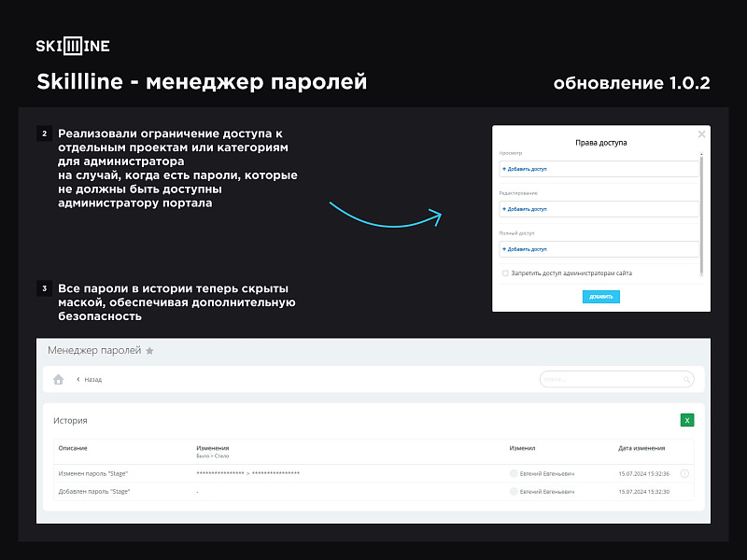Click the avatar icon in the "Добавлен пароль Stage" row
The width and height of the screenshot is (747, 560).
tap(513, 491)
